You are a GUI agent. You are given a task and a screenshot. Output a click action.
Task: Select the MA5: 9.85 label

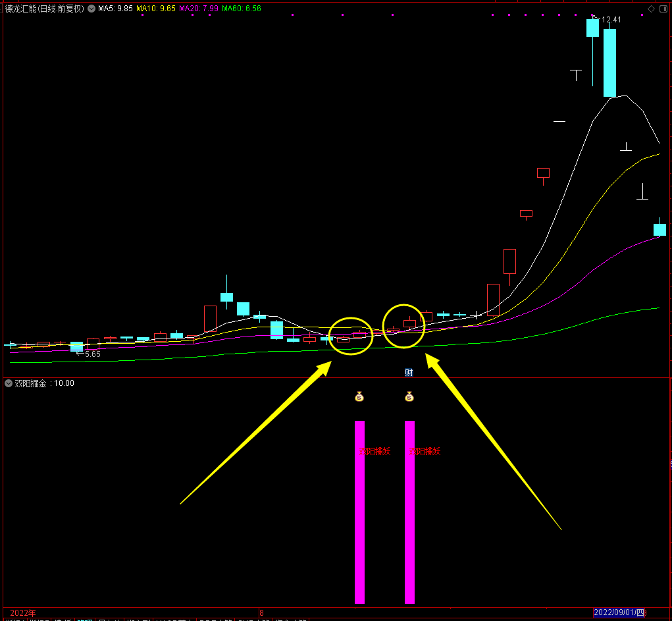point(115,9)
